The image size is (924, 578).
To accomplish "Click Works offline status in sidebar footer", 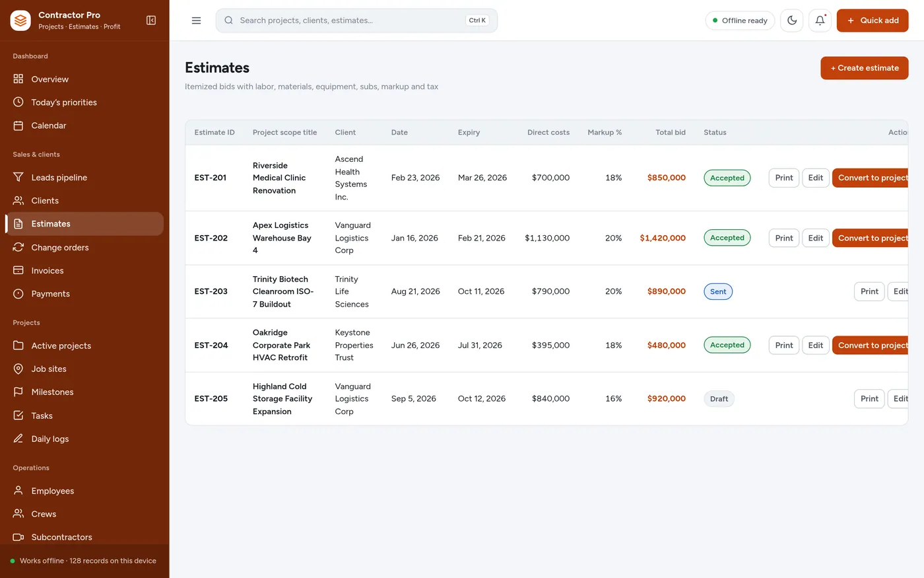I will click(84, 561).
